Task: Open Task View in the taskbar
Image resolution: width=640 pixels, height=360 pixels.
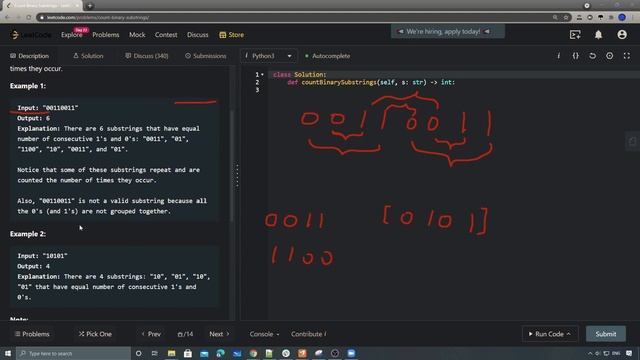Action: (155, 353)
